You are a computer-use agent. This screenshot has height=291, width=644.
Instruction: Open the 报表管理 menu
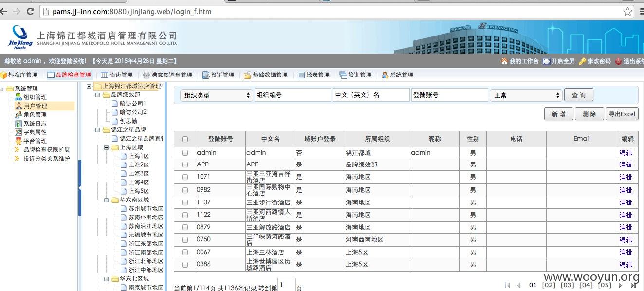click(313, 75)
